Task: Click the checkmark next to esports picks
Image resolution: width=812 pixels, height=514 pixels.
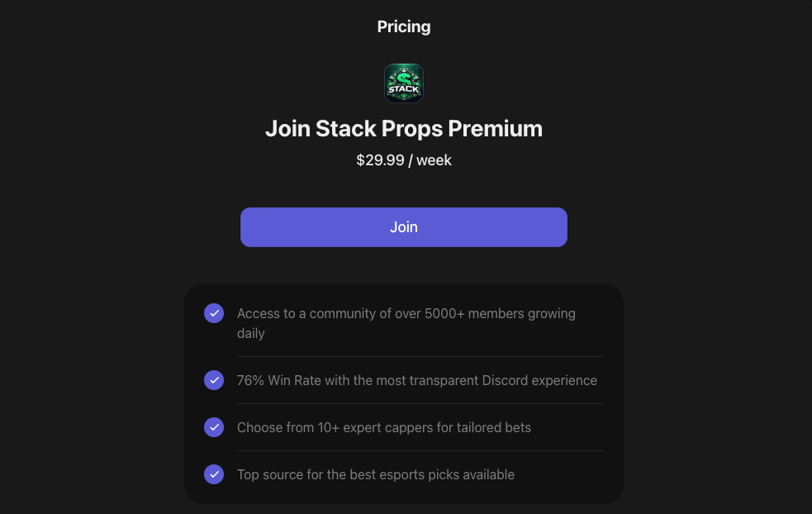Action: [x=214, y=474]
